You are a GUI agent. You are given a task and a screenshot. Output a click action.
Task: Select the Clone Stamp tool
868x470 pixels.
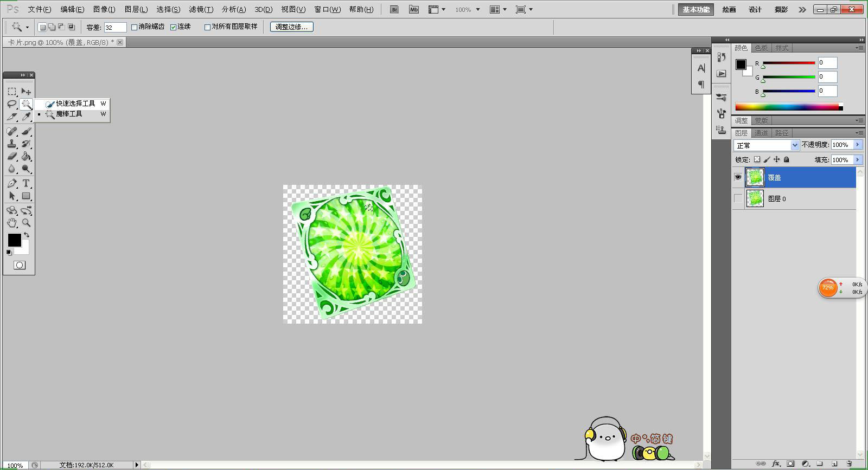[x=12, y=144]
